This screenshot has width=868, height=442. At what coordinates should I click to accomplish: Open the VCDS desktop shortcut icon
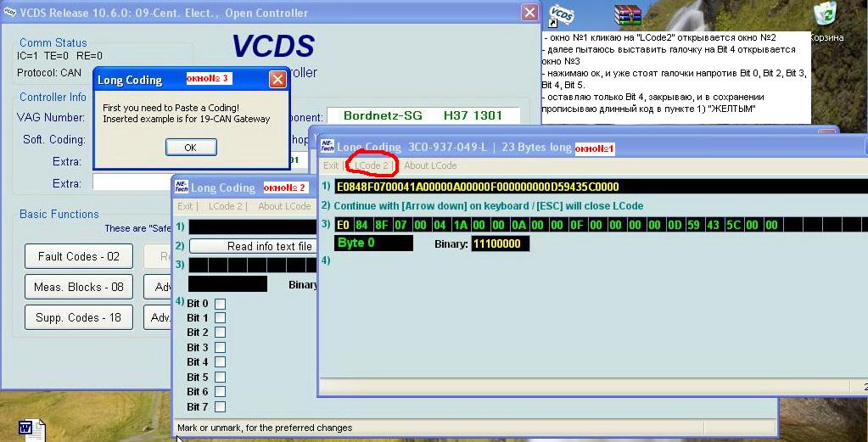click(561, 14)
